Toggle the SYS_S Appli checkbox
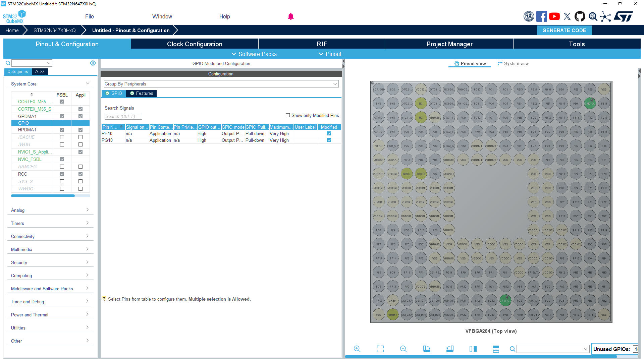The height and width of the screenshot is (362, 644). point(80,181)
